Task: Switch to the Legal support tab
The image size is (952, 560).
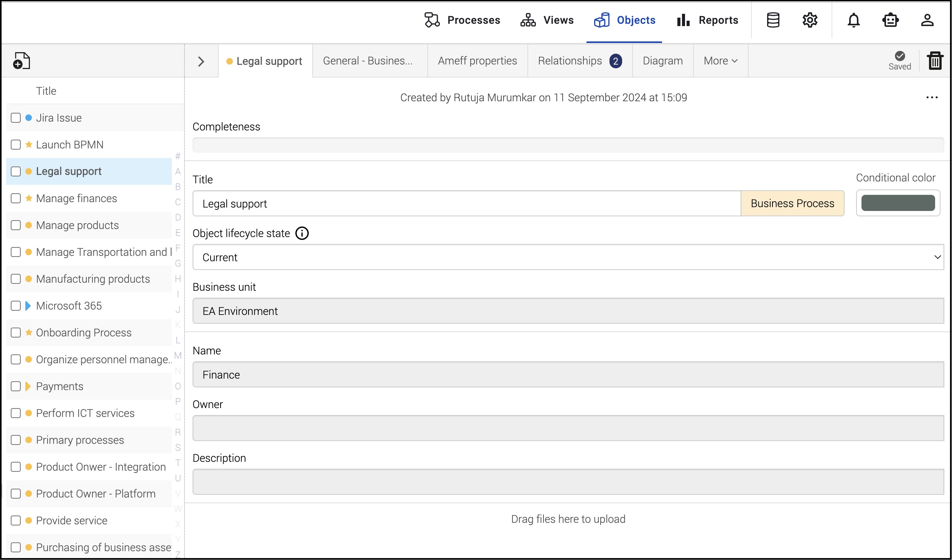Action: (x=265, y=61)
